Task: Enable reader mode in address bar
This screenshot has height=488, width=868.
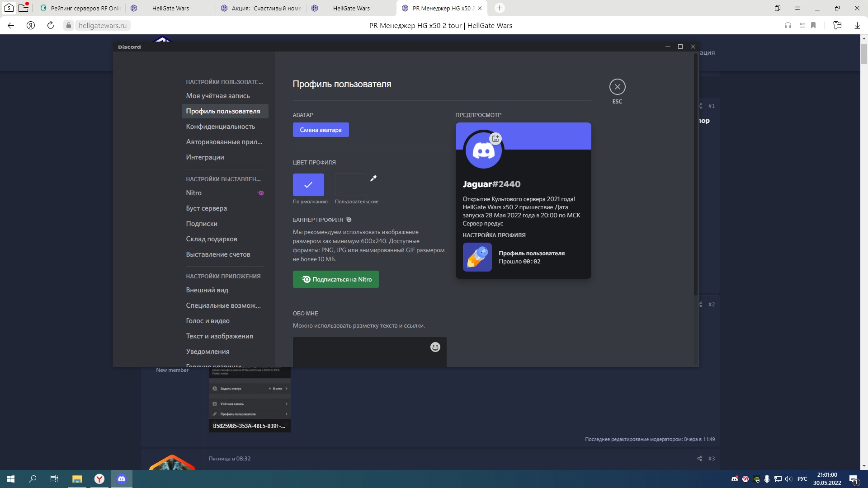Action: click(802, 26)
